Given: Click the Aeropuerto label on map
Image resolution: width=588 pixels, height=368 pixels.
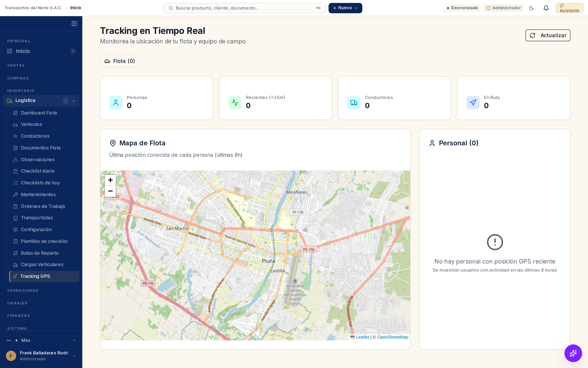Looking at the screenshot, I should (295, 295).
